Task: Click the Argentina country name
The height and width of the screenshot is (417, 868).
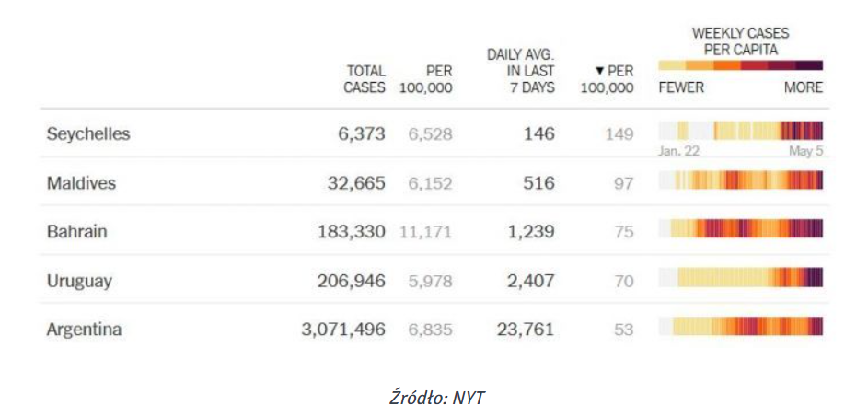Action: point(84,330)
